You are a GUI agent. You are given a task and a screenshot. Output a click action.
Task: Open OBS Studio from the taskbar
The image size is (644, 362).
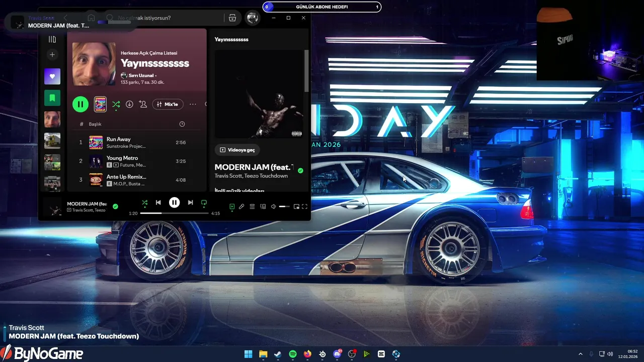[x=352, y=354]
